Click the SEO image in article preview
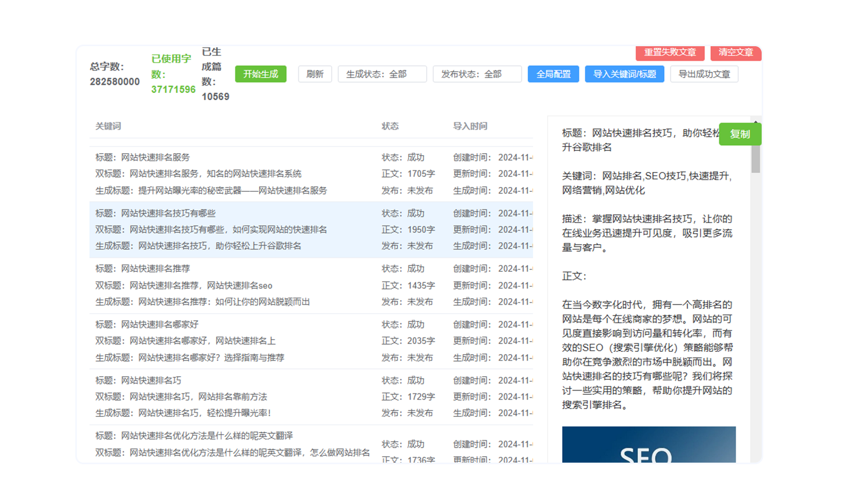 [x=648, y=445]
